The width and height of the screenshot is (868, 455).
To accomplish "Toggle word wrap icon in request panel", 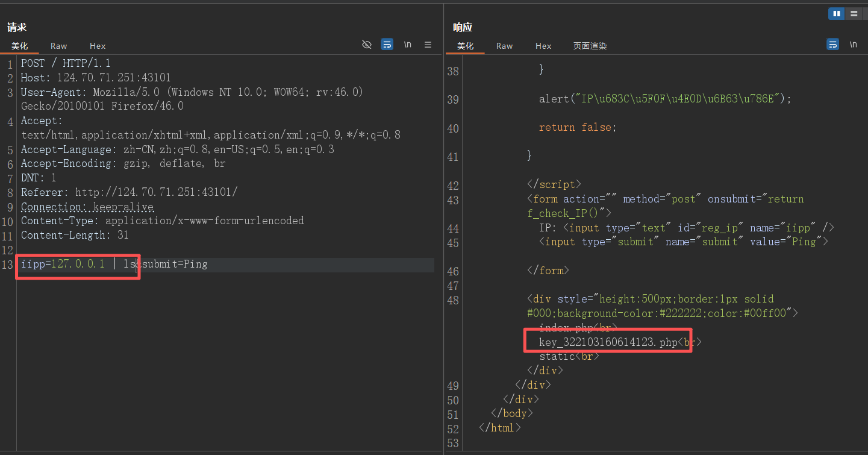I will pos(387,45).
